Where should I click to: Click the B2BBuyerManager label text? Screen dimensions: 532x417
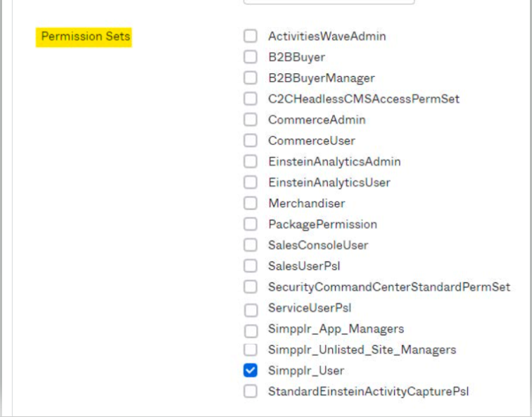[322, 78]
